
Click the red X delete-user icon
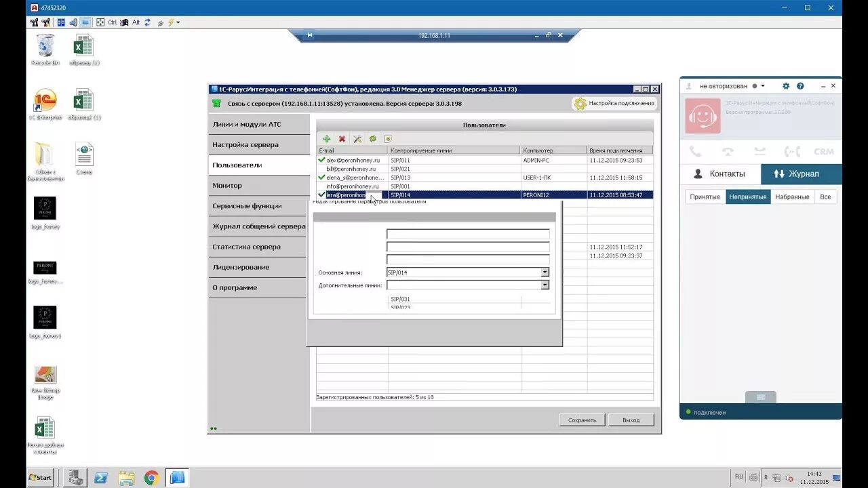342,139
